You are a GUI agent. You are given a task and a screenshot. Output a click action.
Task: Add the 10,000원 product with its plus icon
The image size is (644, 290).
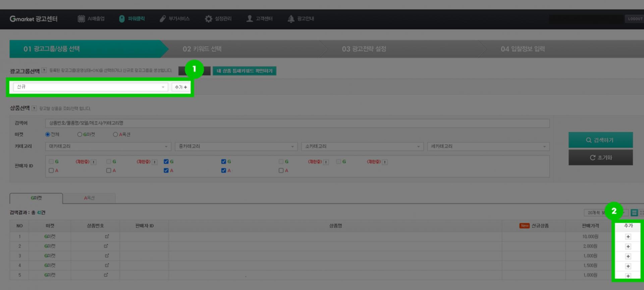[x=628, y=237]
